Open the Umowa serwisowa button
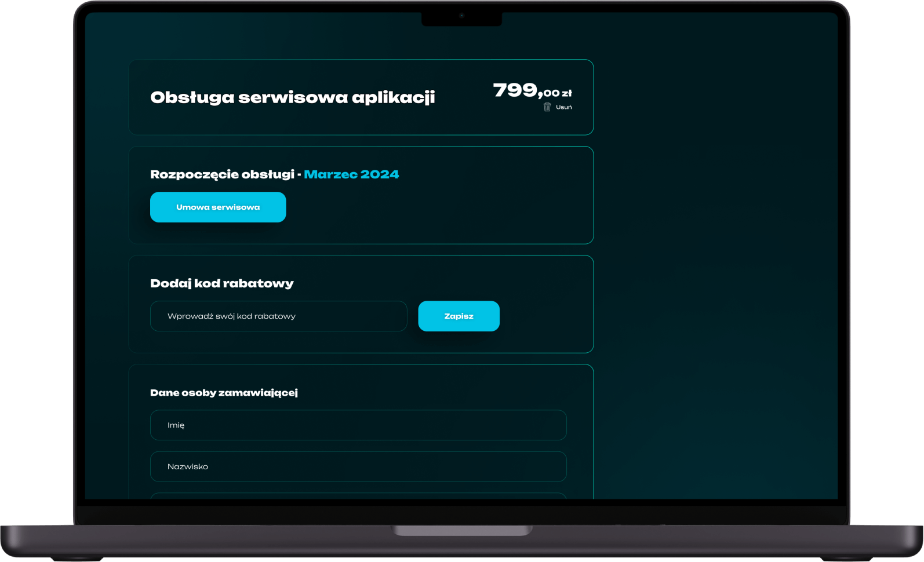 click(218, 207)
